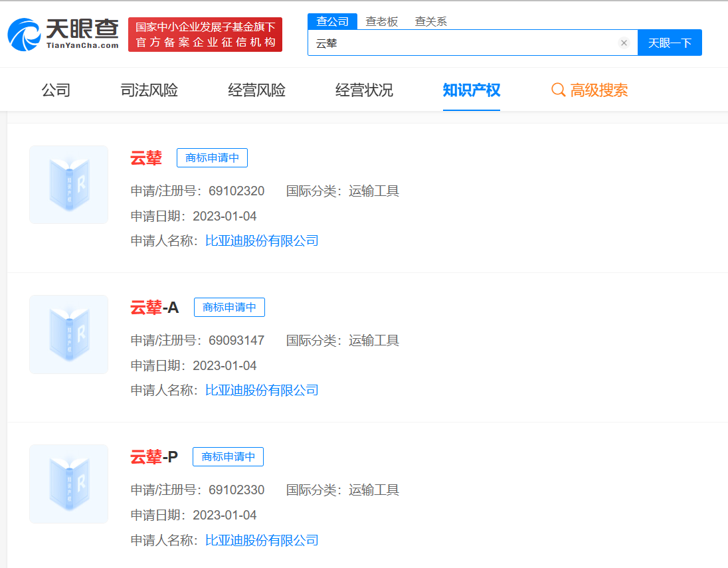Switch to the 查老板 search tab
Screen dimensions: 728x568
(x=382, y=21)
